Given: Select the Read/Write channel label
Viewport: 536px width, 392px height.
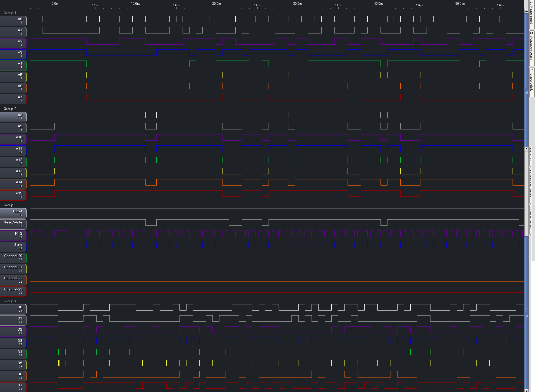Looking at the screenshot, I should click(13, 224).
